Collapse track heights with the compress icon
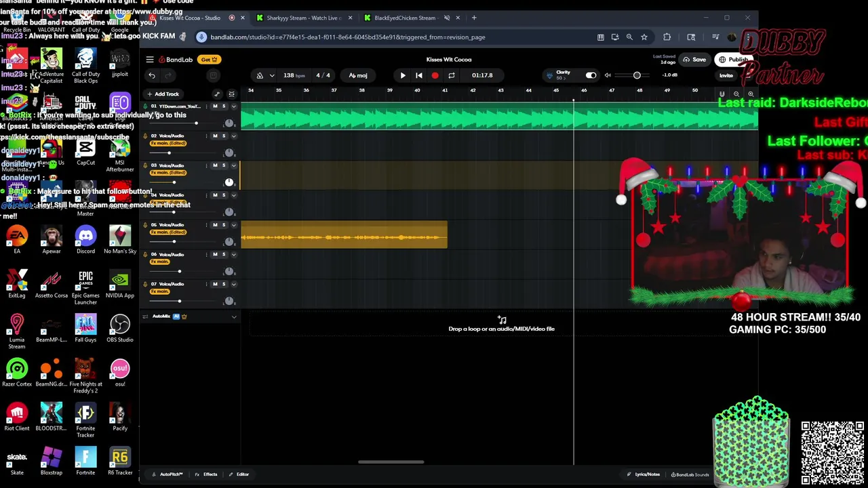This screenshot has height=488, width=868. 231,94
